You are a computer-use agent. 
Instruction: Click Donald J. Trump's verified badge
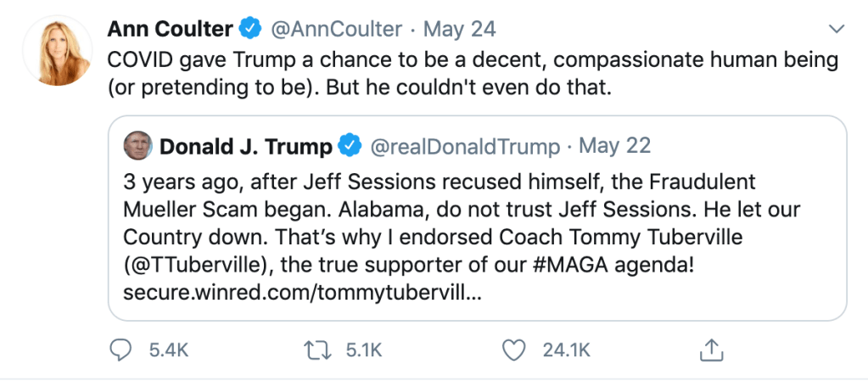(x=349, y=146)
